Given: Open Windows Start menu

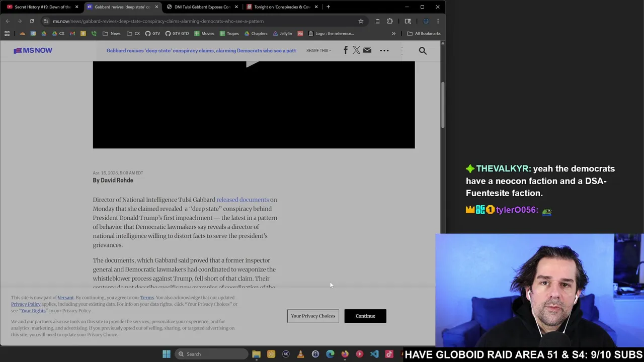Looking at the screenshot, I should 167,354.
